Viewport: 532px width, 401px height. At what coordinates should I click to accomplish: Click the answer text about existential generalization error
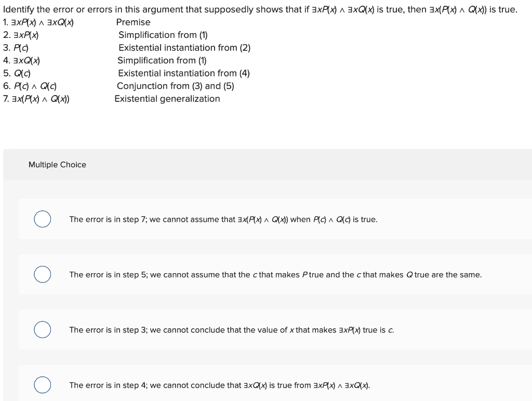coord(223,219)
